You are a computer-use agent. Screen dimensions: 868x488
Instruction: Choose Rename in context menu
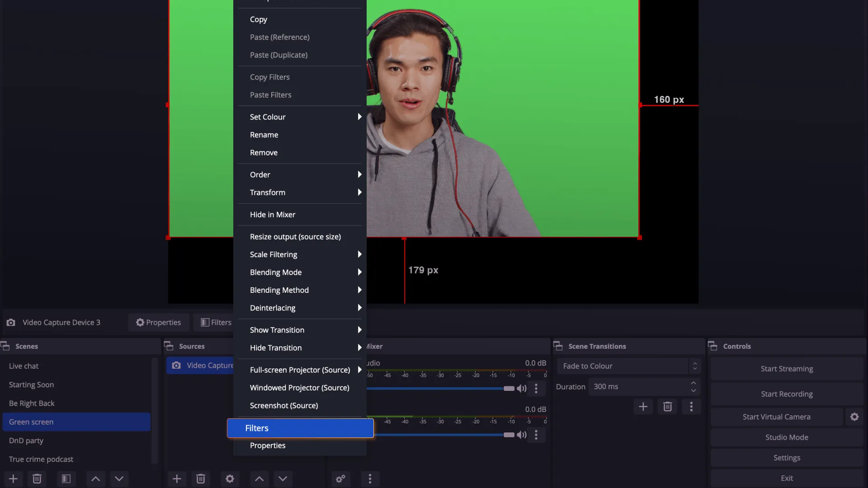click(x=300, y=135)
